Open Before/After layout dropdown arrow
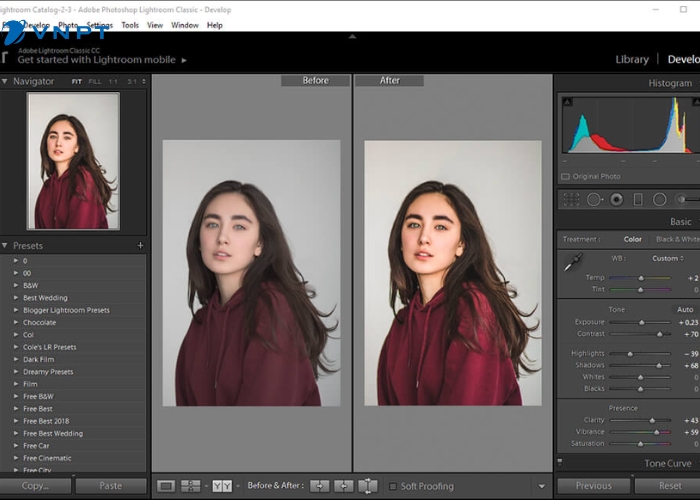 pyautogui.click(x=238, y=486)
